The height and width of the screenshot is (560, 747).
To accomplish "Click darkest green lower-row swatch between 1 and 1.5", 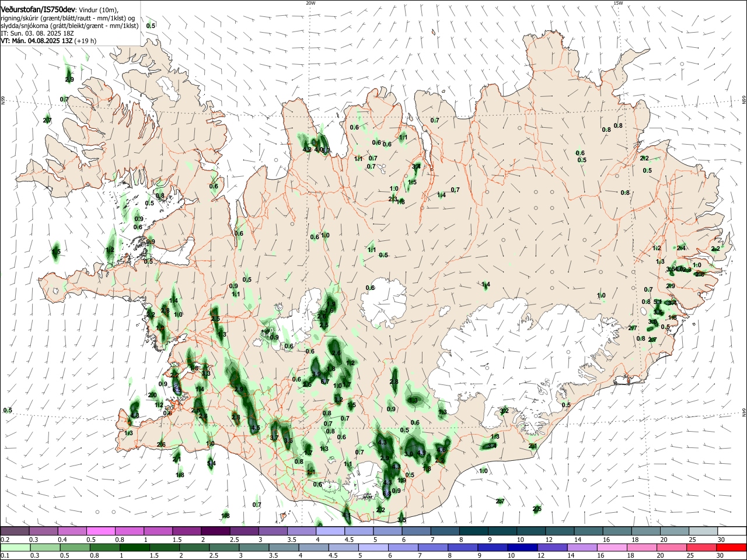I will (x=134, y=548).
